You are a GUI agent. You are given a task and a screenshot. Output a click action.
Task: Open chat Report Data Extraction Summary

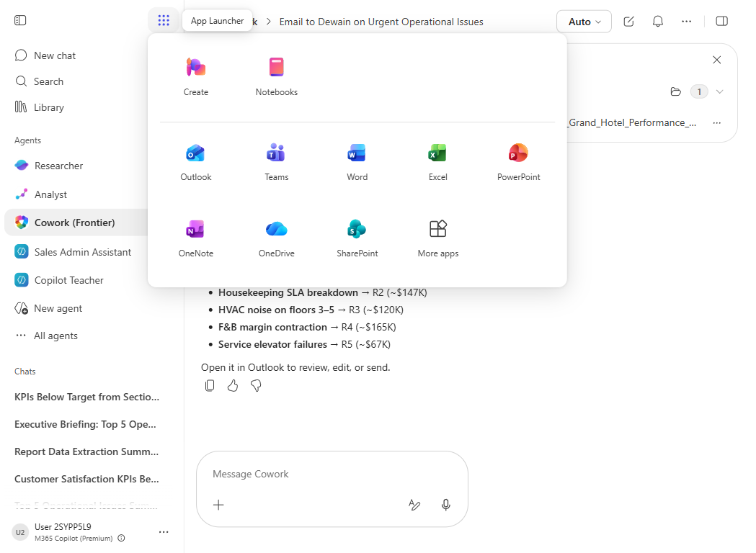click(x=86, y=452)
